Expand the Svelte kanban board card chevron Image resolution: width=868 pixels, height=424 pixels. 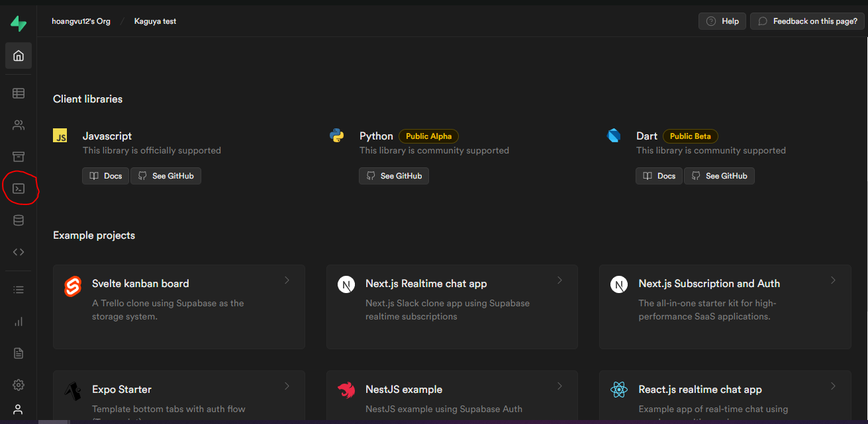point(287,280)
